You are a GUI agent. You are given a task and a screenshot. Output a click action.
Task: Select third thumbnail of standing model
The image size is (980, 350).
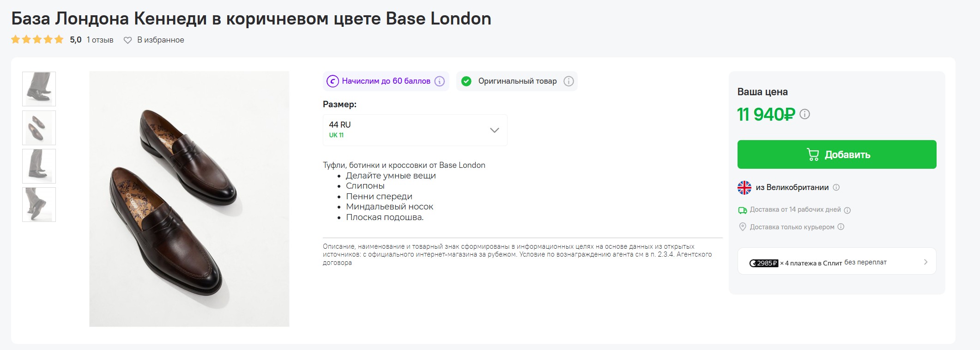(39, 166)
